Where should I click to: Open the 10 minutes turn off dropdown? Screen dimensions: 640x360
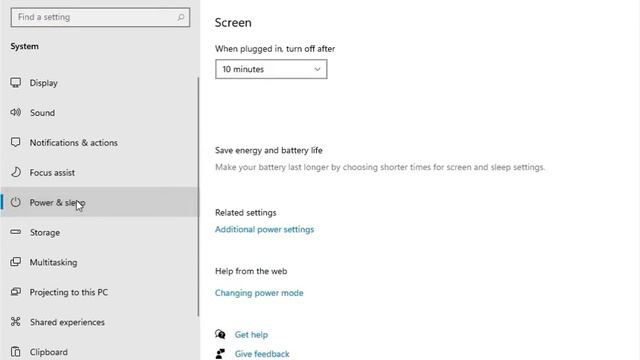click(x=271, y=69)
